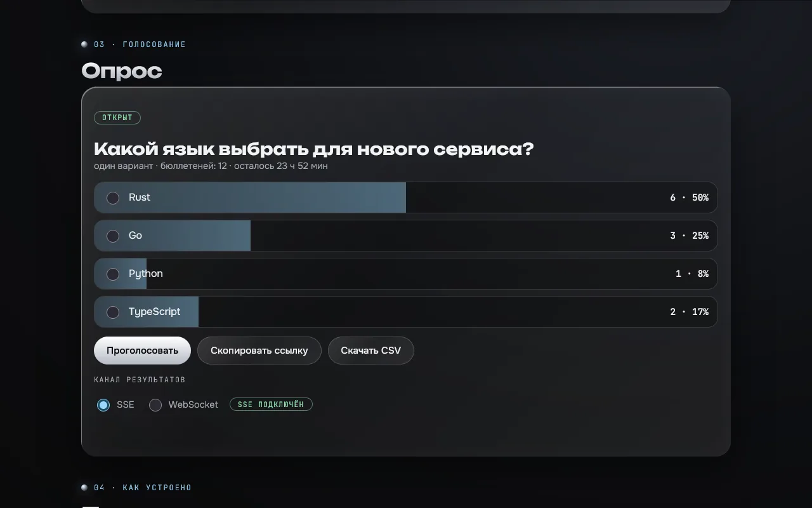Choose the Python radio option
Screen dimensions: 812x508
(113, 274)
